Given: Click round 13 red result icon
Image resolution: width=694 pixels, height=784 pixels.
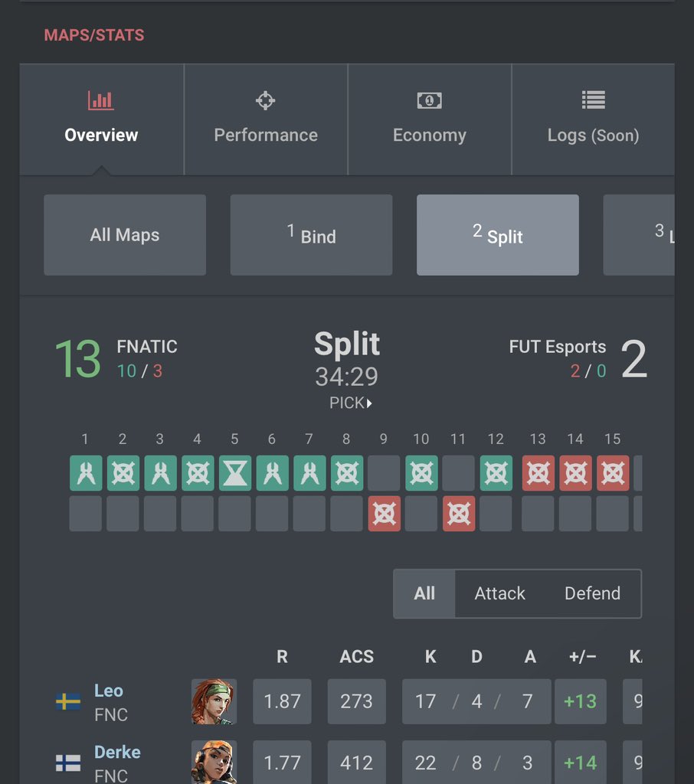Looking at the screenshot, I should 539,473.
